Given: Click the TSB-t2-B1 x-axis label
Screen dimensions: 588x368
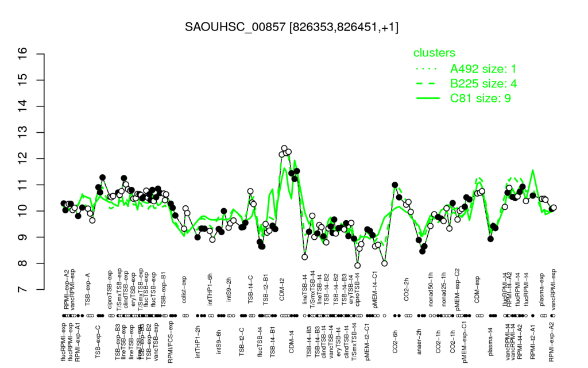Looking at the screenshot, I should (265, 289).
